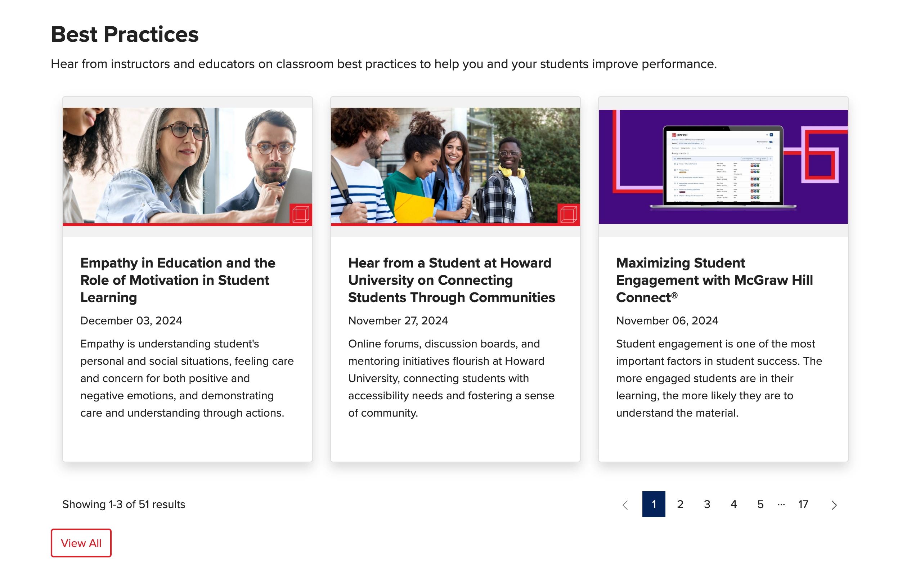Advance to next page with right chevron

click(x=834, y=505)
